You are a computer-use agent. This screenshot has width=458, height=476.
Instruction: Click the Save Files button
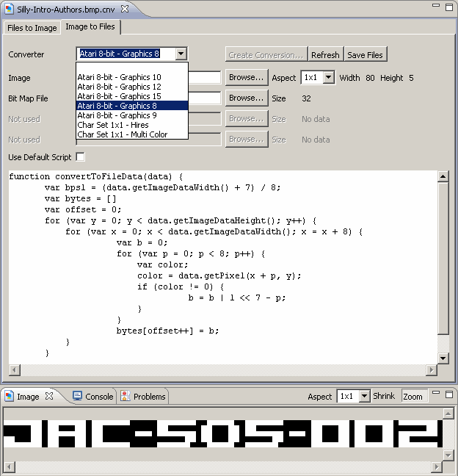366,55
